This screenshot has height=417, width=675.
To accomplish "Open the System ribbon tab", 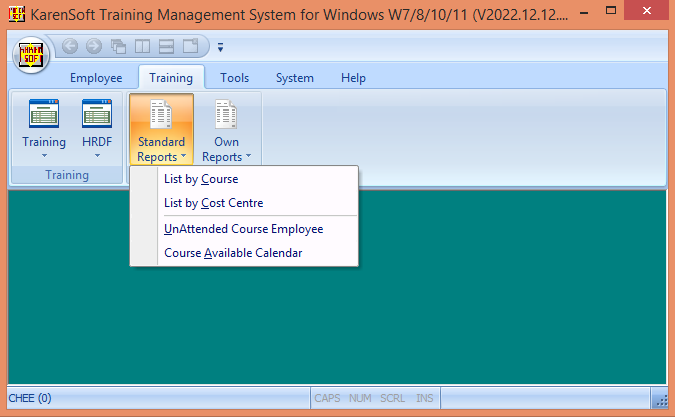I will (x=295, y=78).
